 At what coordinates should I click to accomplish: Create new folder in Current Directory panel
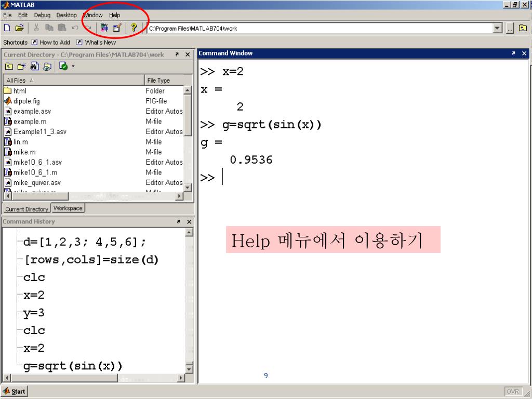tap(22, 66)
